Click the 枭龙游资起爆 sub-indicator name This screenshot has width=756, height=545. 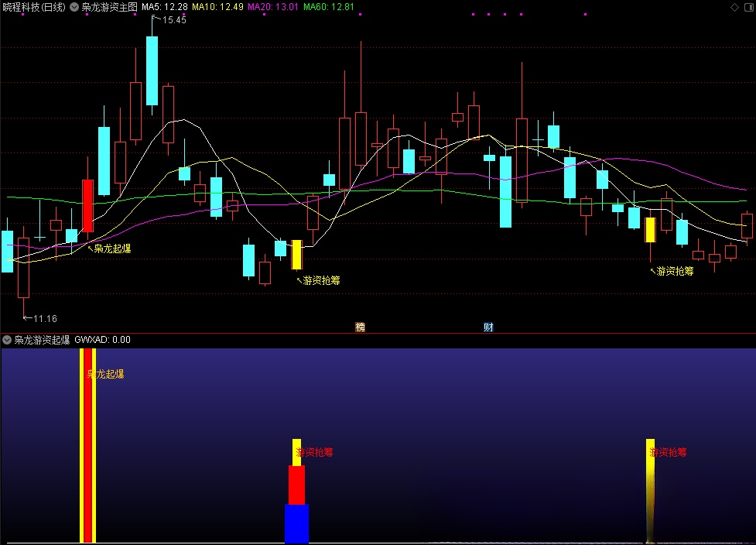pos(42,339)
